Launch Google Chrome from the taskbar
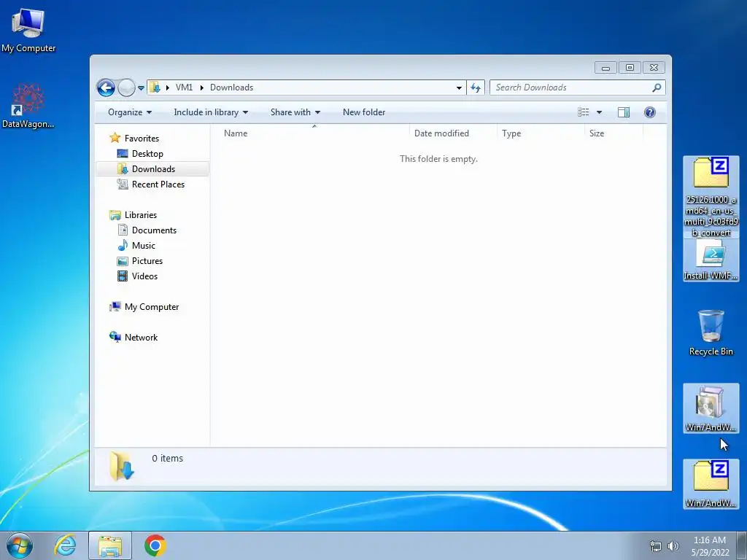 (x=155, y=545)
